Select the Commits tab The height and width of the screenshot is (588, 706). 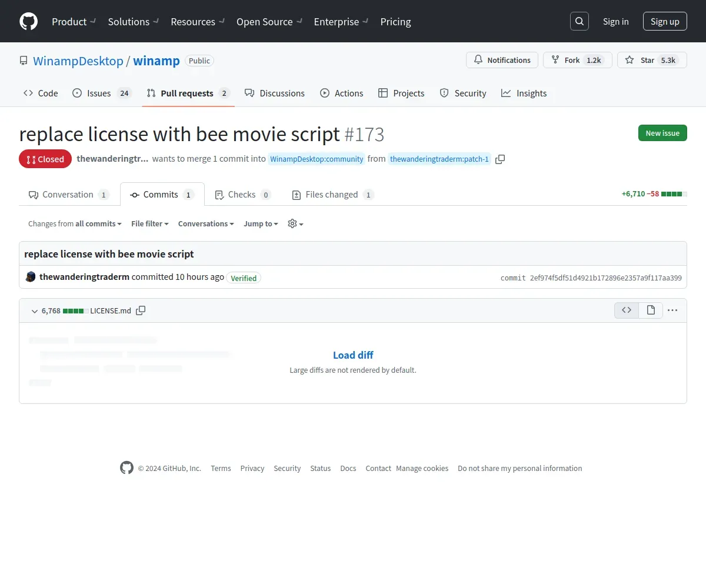coord(162,195)
